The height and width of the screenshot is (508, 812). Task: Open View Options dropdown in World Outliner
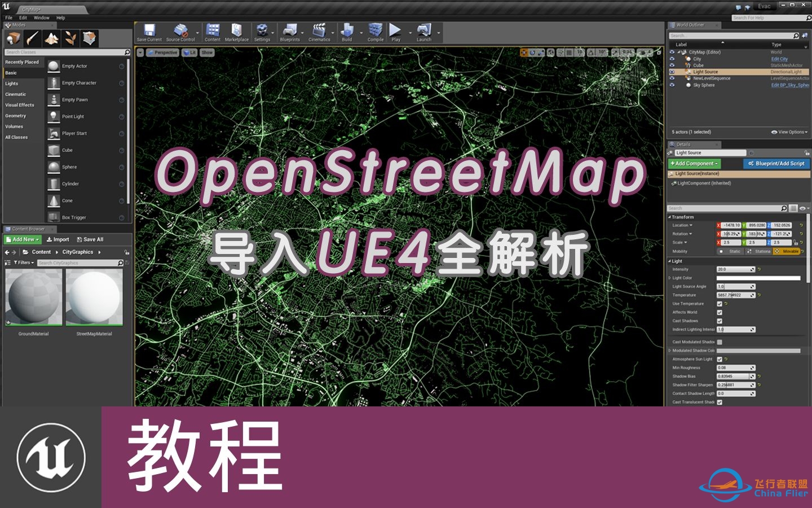(x=789, y=132)
